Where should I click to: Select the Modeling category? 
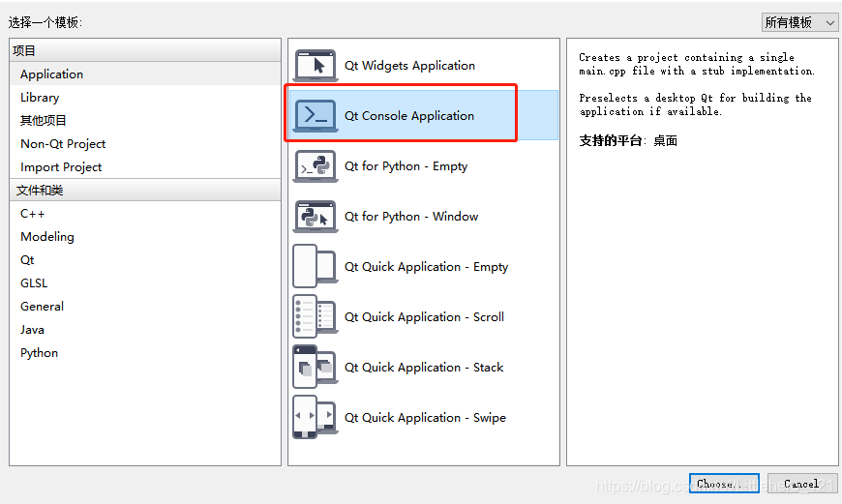[145, 237]
